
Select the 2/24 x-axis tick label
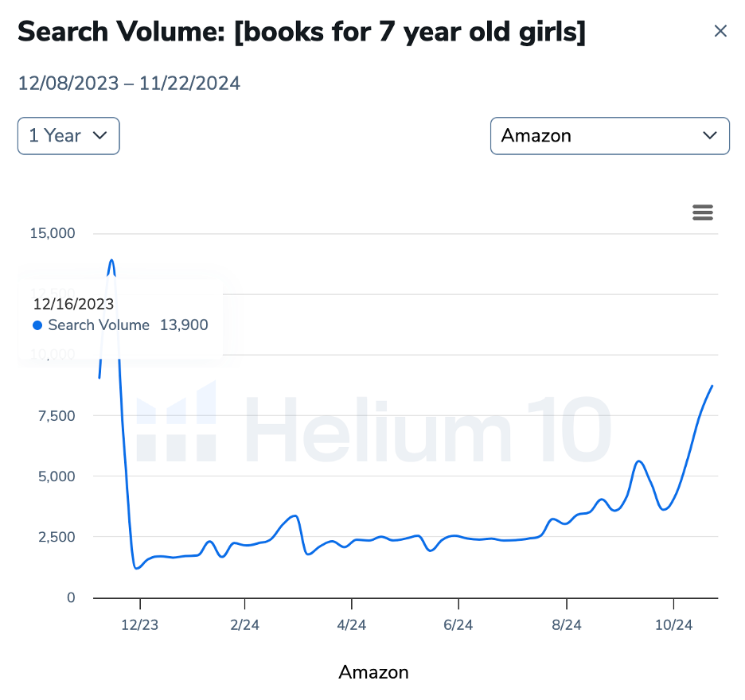[244, 625]
